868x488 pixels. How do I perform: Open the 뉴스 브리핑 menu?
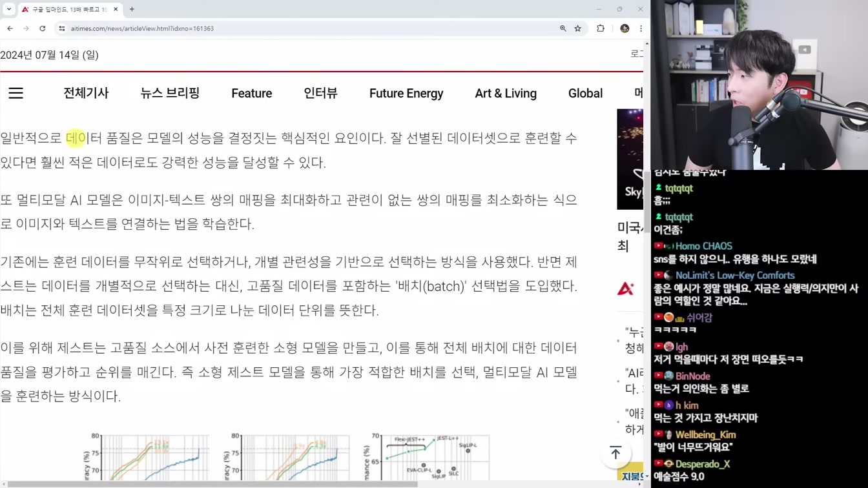(x=170, y=93)
